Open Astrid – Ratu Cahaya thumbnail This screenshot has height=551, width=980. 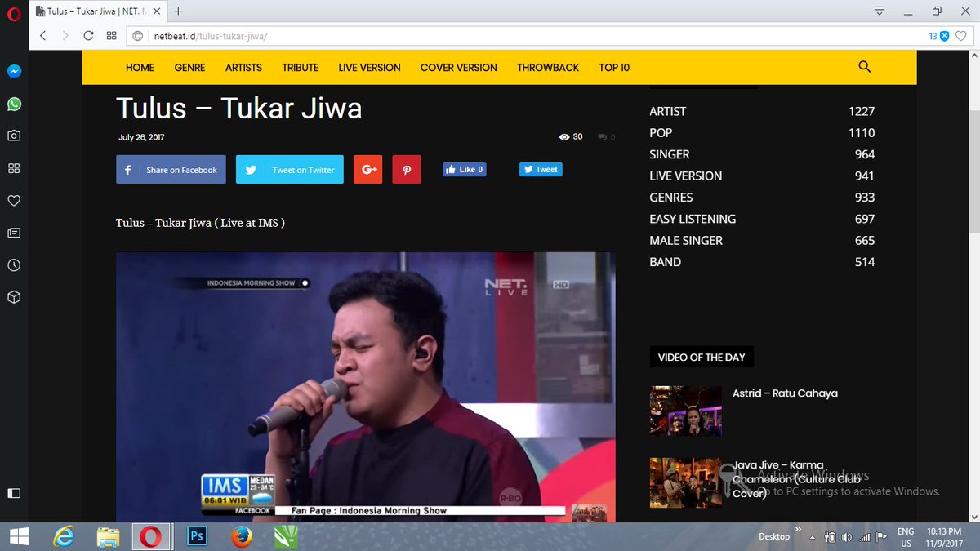pos(686,411)
